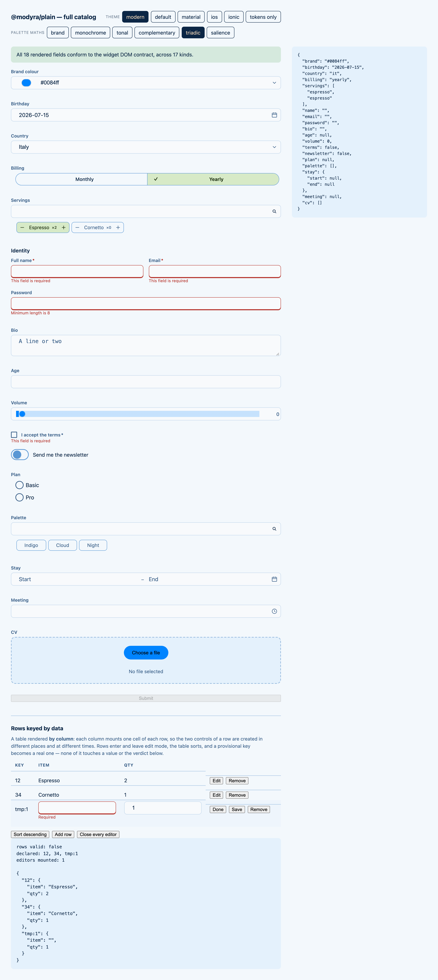Click the Volume slider track
Image resolution: width=438 pixels, height=980 pixels.
(138, 414)
